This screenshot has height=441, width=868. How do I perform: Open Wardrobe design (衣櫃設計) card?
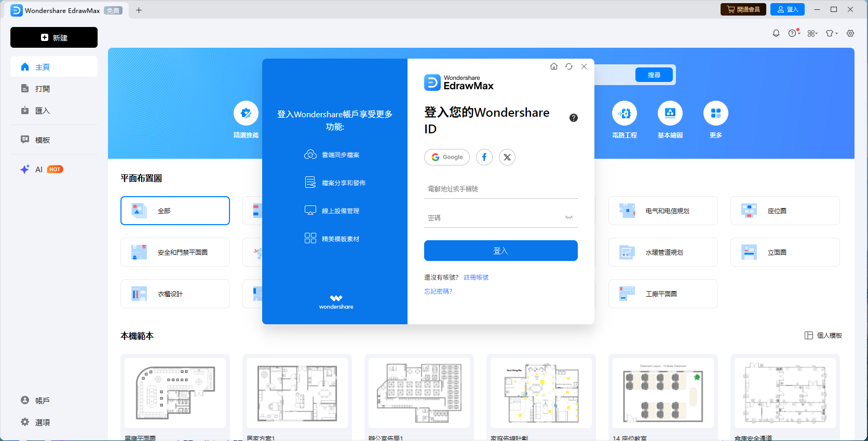(x=175, y=294)
